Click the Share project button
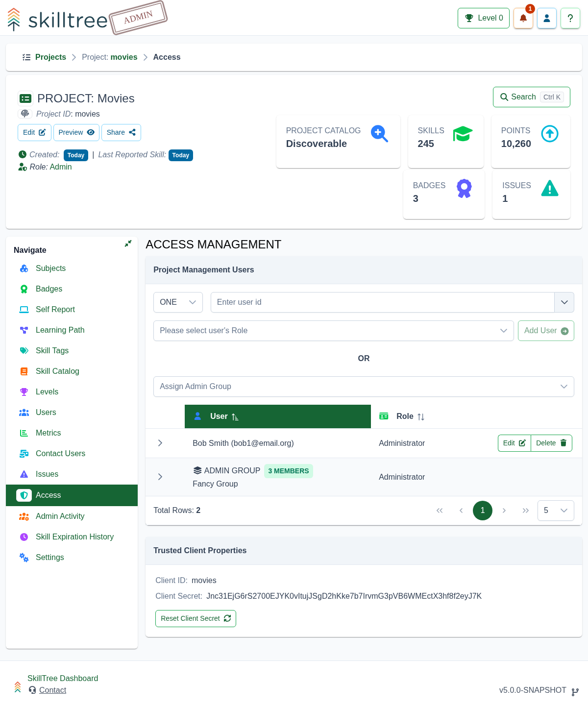588x708 pixels. pyautogui.click(x=121, y=132)
